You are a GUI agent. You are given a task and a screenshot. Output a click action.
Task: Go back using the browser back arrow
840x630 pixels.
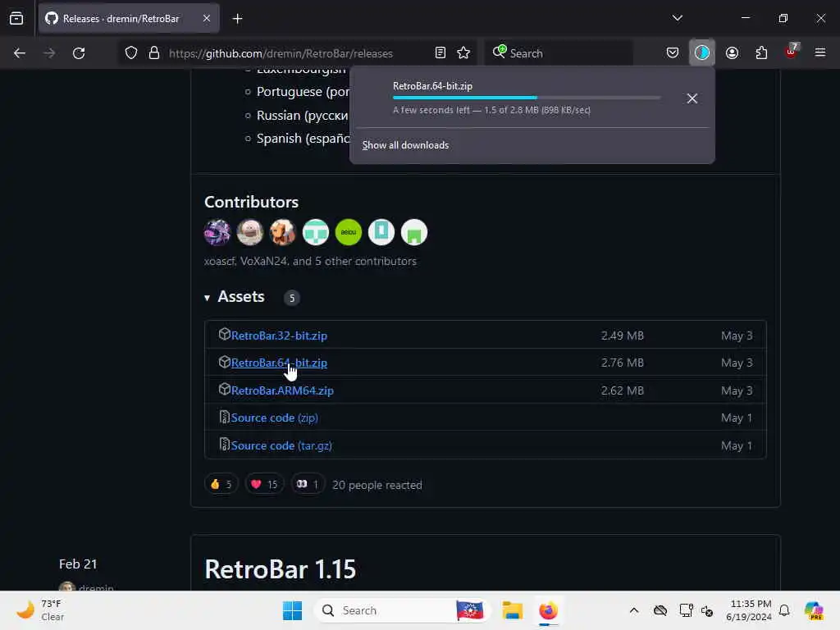click(20, 53)
